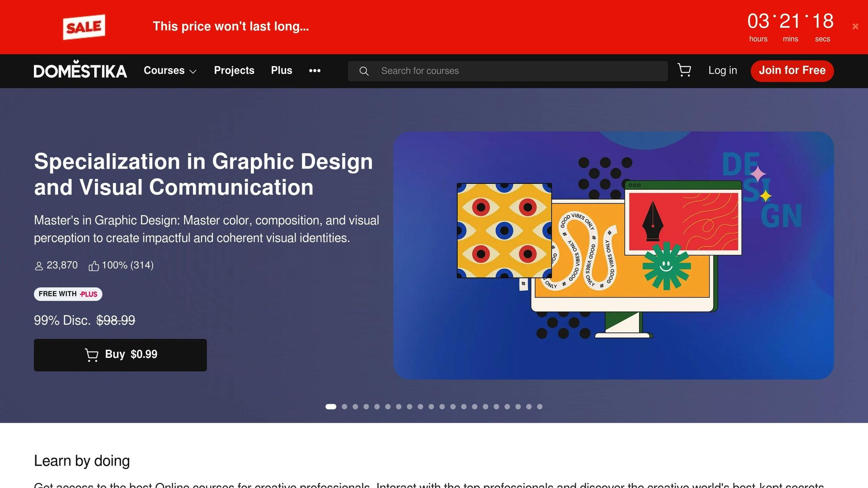Screen dimensions: 868x488
Task: Click the thumbs-up rating icon
Action: pos(94,266)
